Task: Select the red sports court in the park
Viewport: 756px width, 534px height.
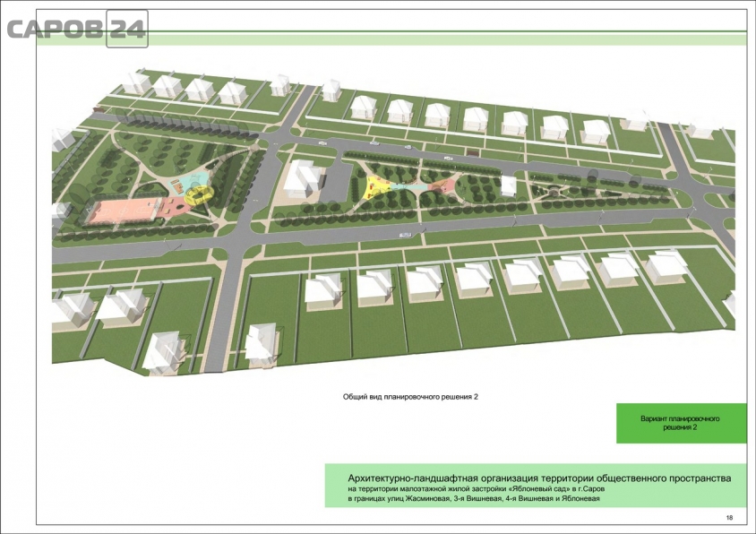Action: pyautogui.click(x=124, y=210)
